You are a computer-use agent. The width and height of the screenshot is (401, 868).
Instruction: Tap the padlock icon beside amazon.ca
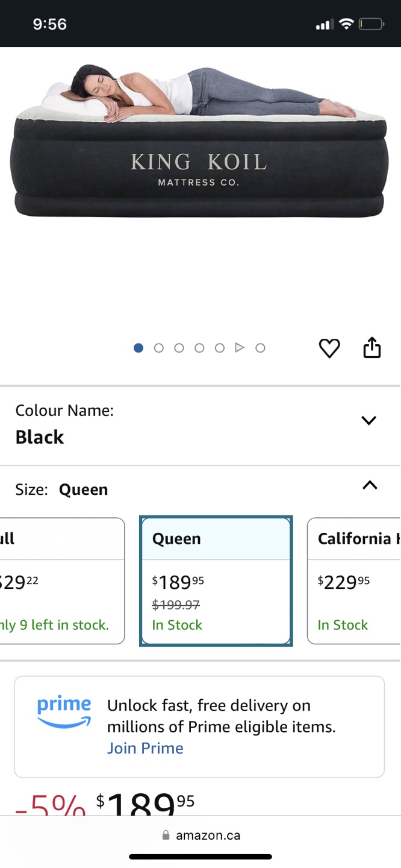pos(166,835)
